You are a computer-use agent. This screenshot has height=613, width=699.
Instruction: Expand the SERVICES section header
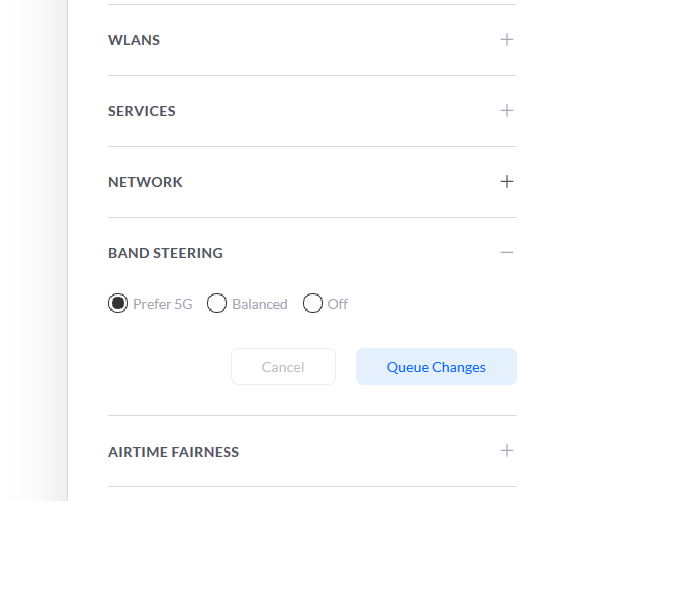coord(312,111)
